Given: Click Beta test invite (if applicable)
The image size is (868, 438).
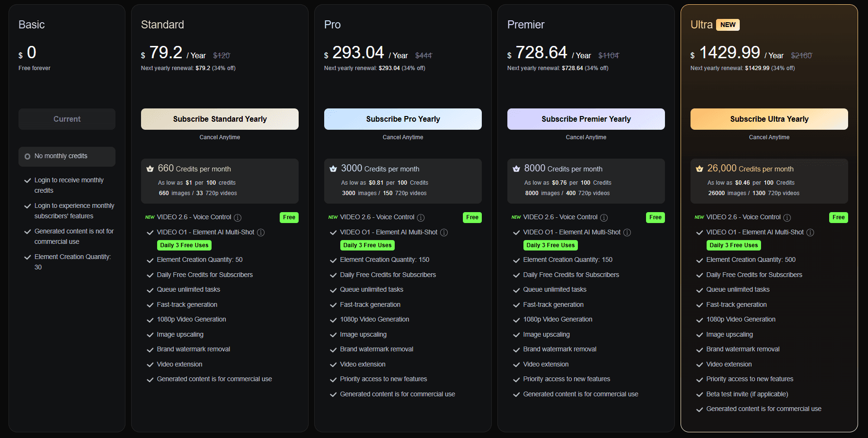Looking at the screenshot, I should (x=747, y=394).
